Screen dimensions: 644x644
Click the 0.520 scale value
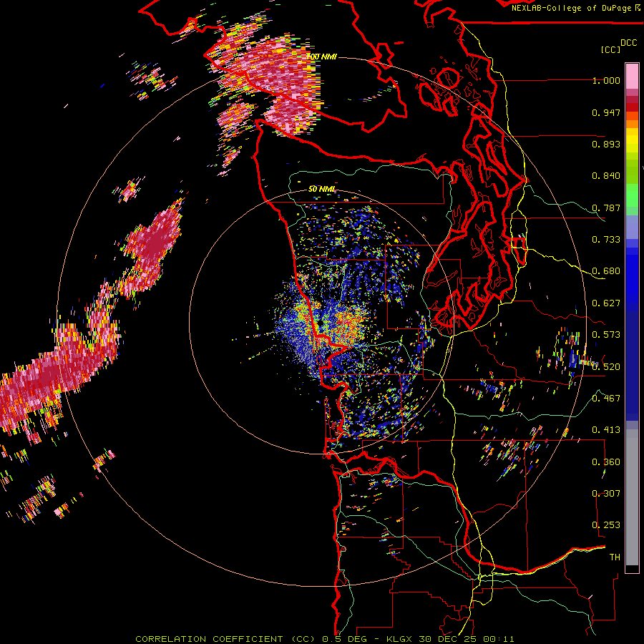point(606,366)
